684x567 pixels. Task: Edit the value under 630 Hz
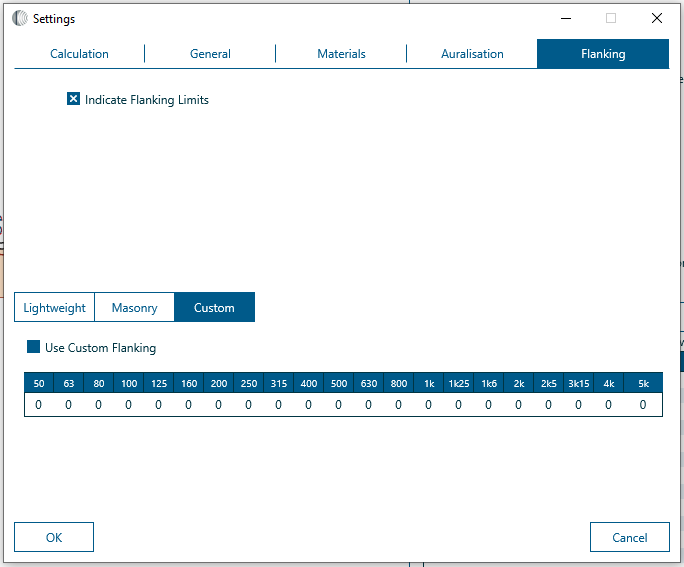[369, 405]
